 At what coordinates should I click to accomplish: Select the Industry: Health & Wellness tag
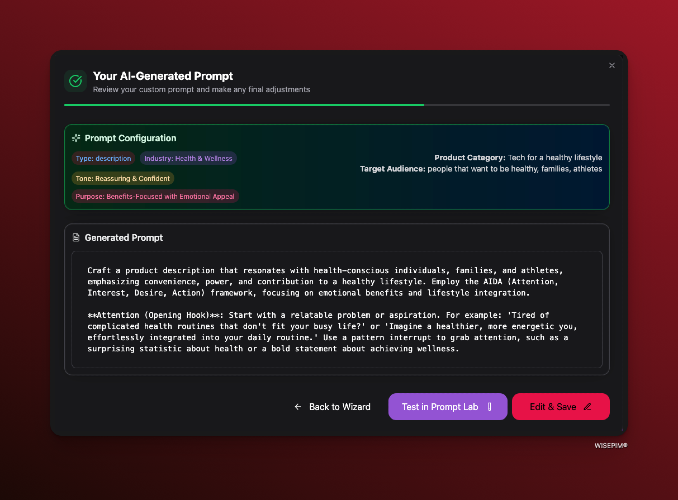click(188, 158)
